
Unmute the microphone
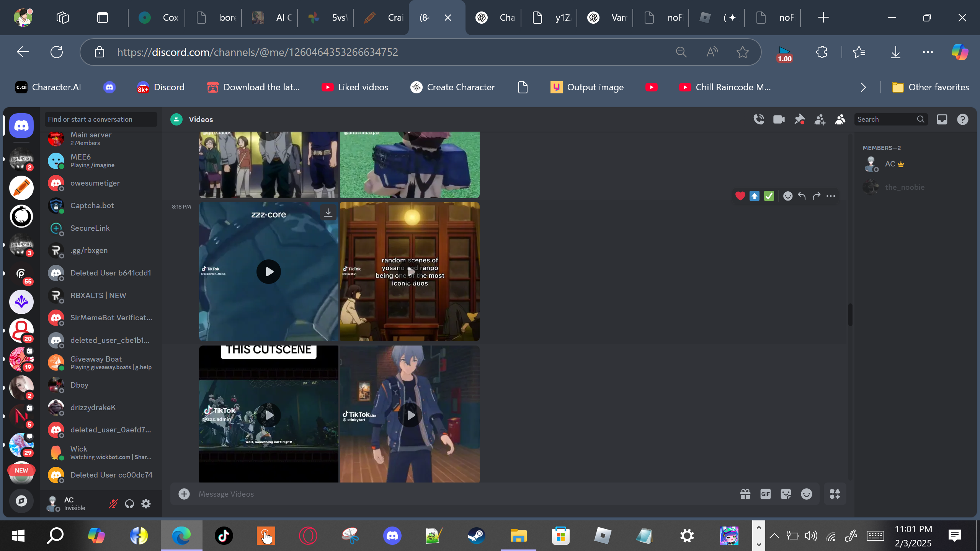113,504
